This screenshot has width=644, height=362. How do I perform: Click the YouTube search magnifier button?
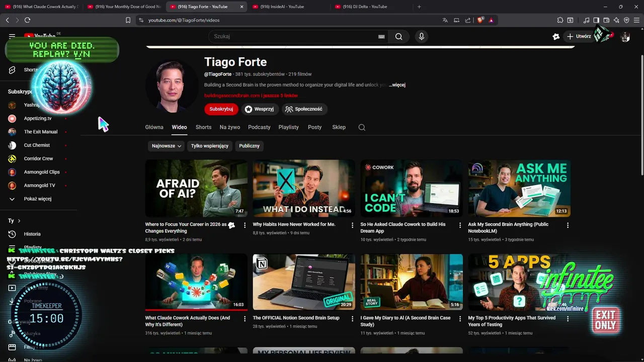coord(398,36)
